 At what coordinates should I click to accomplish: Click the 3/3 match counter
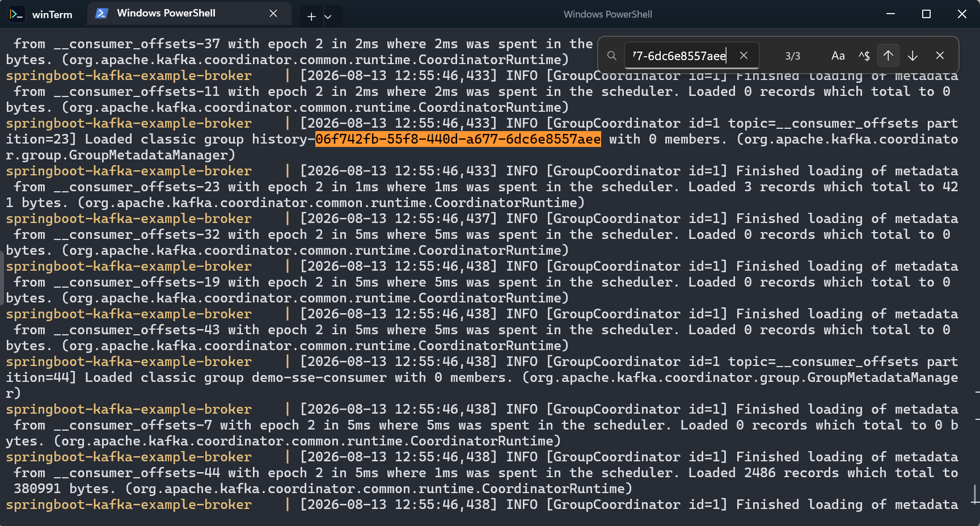[792, 56]
